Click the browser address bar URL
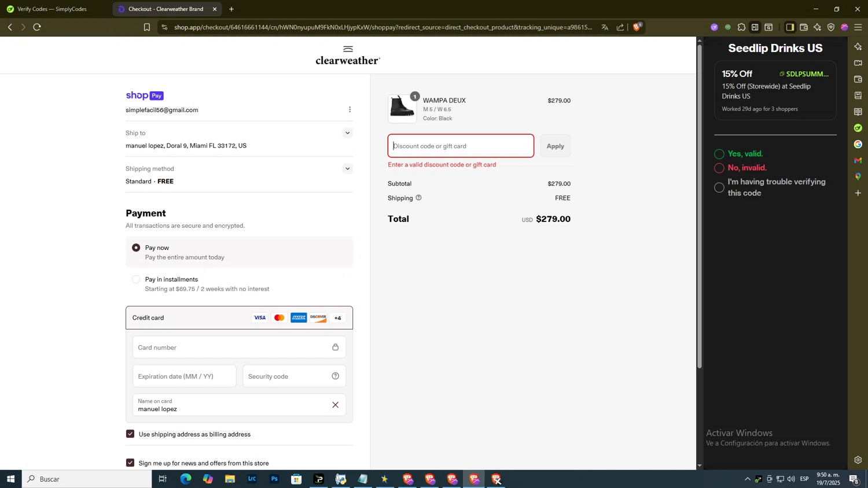 (x=383, y=27)
